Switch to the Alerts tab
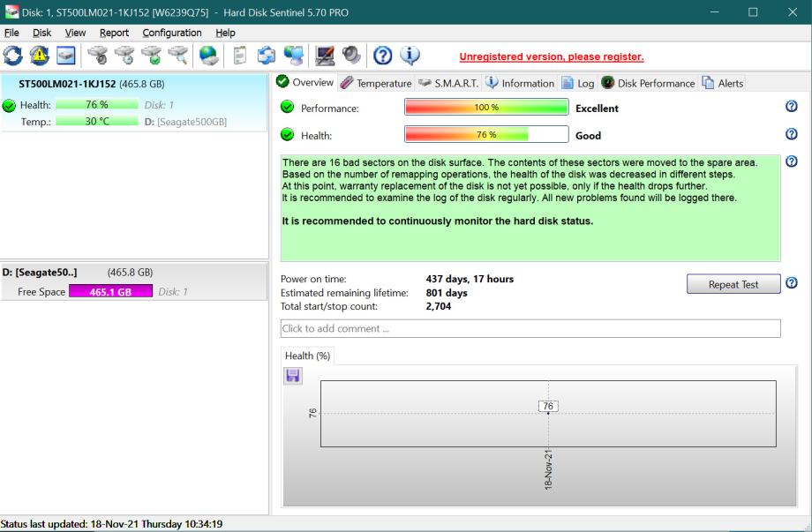Image resolution: width=812 pixels, height=532 pixels. (x=722, y=83)
